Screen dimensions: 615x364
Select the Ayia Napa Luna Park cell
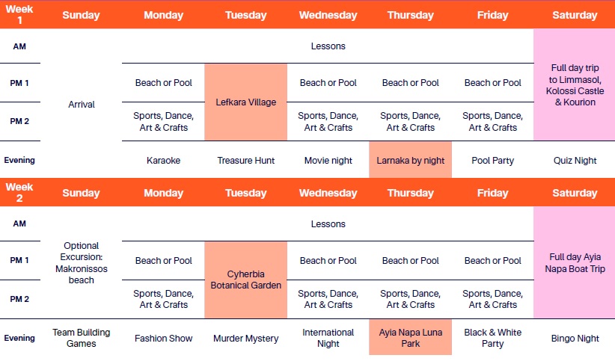410,338
